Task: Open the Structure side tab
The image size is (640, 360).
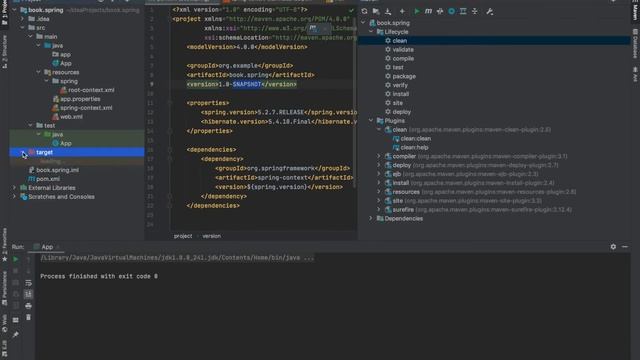Action: click(4, 52)
